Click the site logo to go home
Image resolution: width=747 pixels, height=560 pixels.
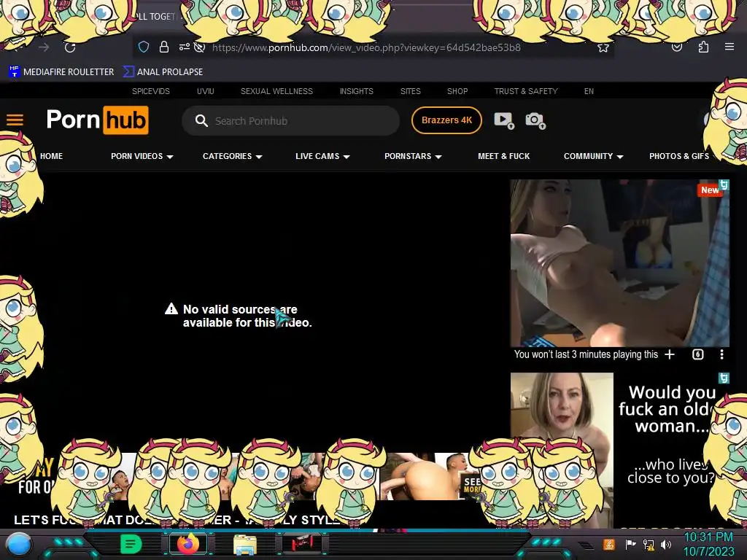pos(97,120)
